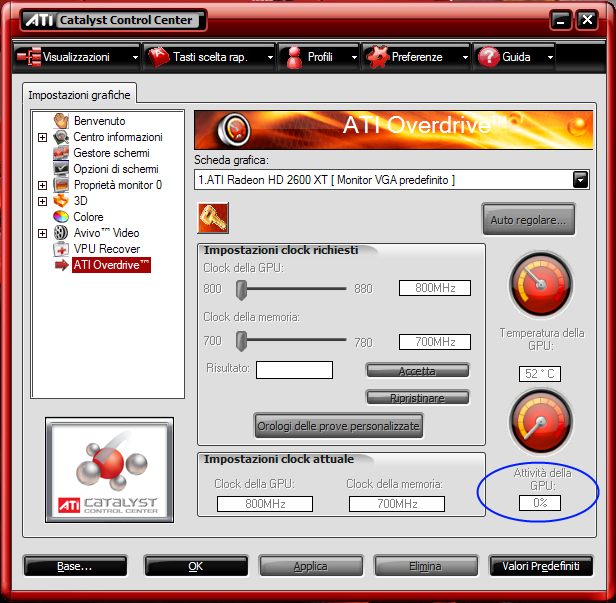
Task: Click the Ripristinare button
Action: tap(417, 398)
